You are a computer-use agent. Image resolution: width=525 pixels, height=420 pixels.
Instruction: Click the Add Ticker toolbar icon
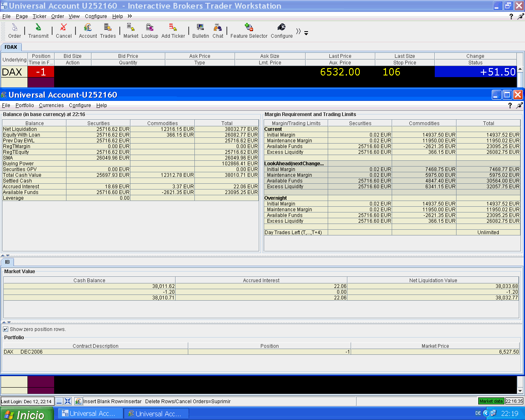pos(173,31)
